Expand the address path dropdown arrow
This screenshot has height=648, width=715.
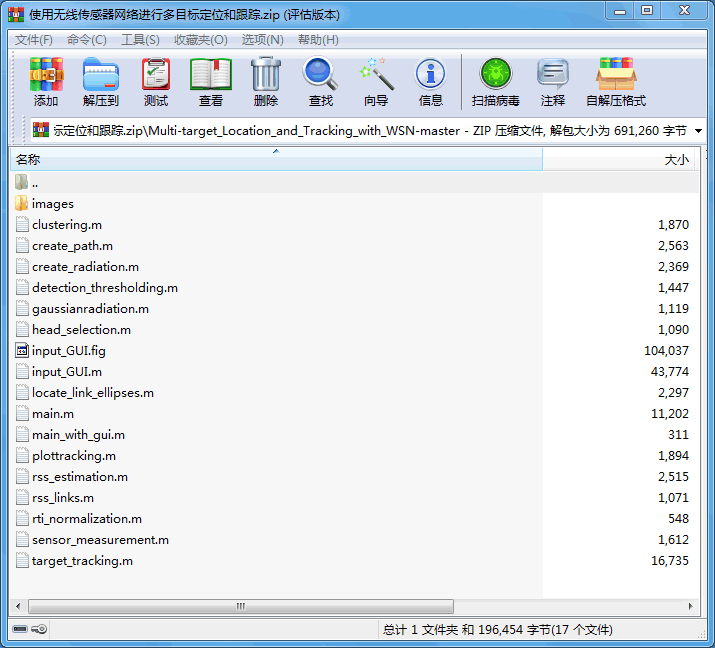click(x=698, y=131)
